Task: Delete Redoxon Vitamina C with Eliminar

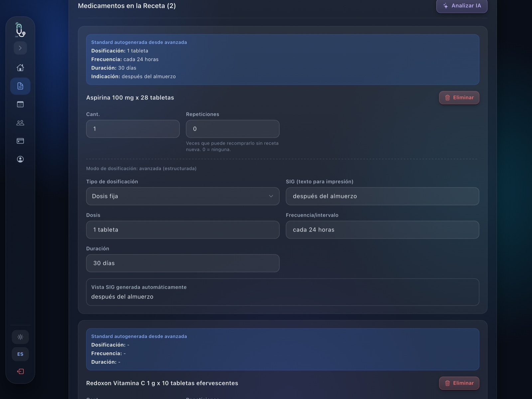Action: click(459, 383)
